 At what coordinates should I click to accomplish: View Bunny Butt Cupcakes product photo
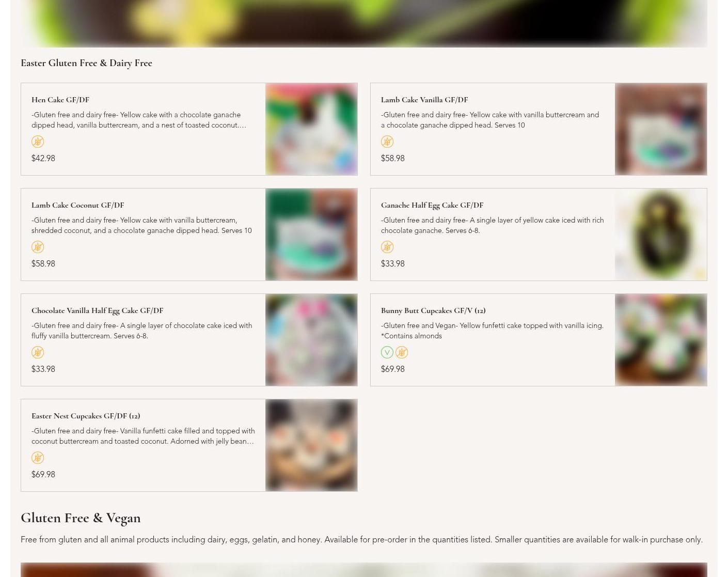point(661,340)
